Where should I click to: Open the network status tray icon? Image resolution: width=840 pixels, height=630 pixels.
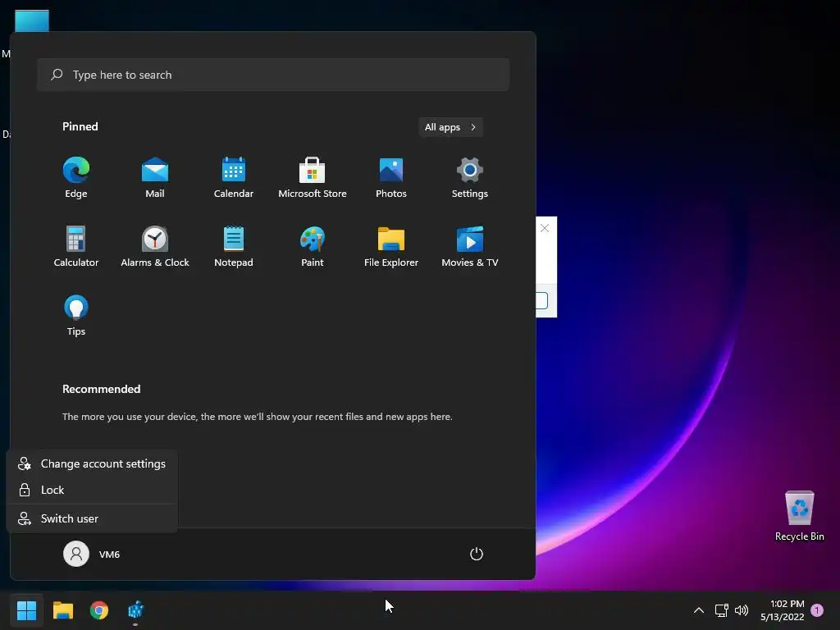coord(721,610)
